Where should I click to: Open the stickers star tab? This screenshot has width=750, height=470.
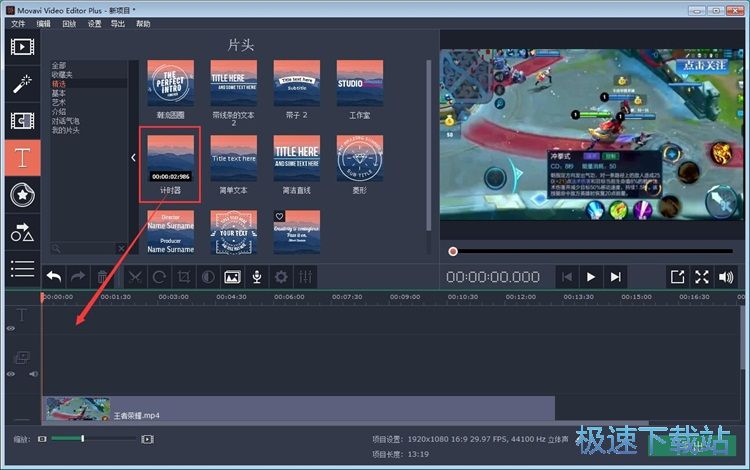click(x=22, y=195)
